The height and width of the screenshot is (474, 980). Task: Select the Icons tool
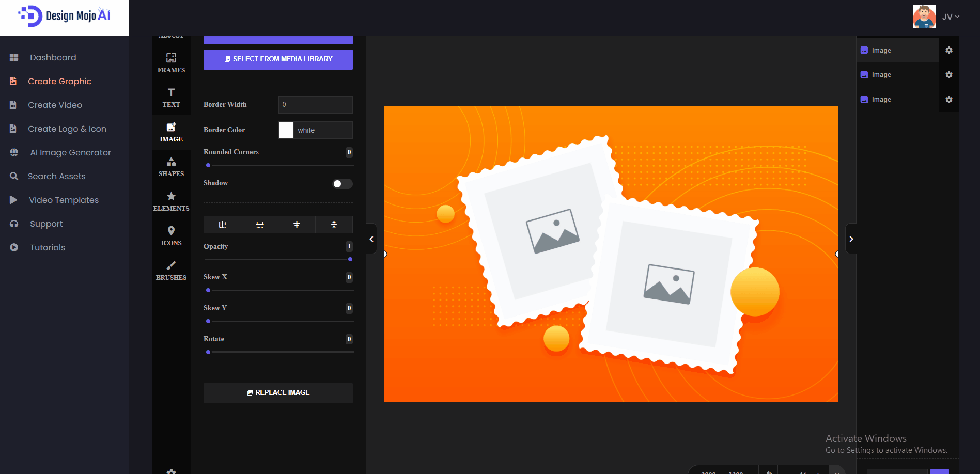point(171,235)
